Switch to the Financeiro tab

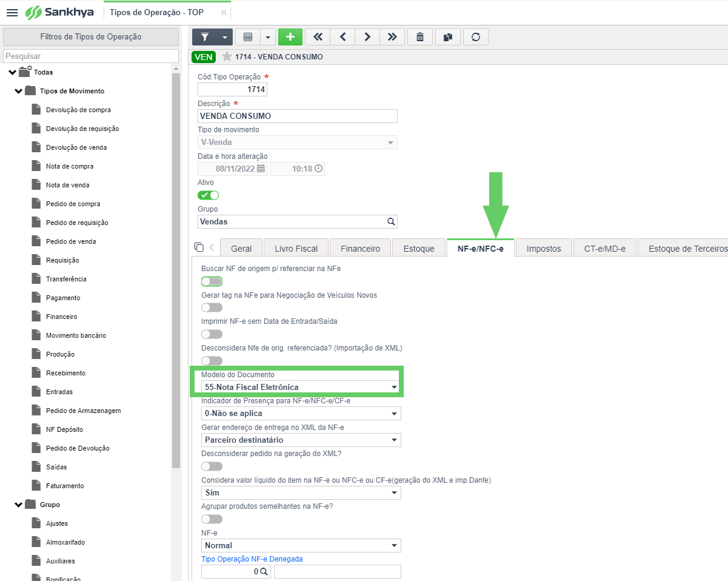360,249
